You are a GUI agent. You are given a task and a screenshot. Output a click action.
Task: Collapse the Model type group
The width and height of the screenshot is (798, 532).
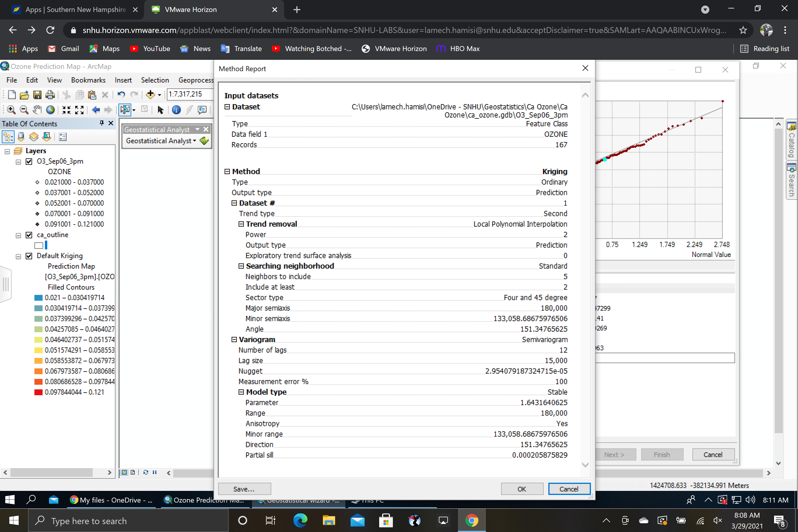point(241,392)
